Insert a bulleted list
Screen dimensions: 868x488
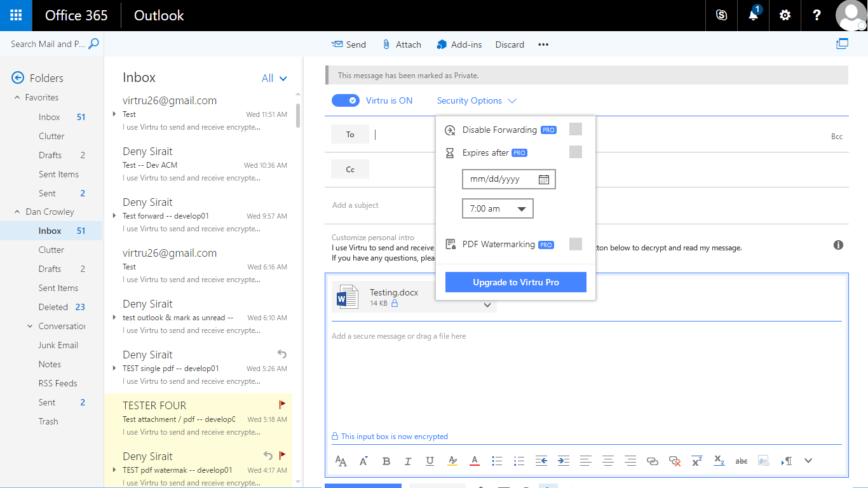[497, 461]
